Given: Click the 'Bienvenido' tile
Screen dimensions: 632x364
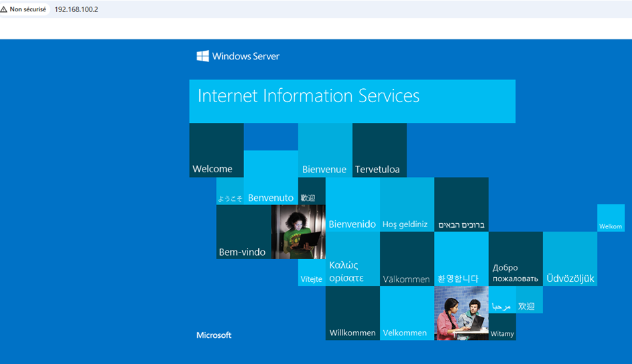Looking at the screenshot, I should (x=352, y=204).
